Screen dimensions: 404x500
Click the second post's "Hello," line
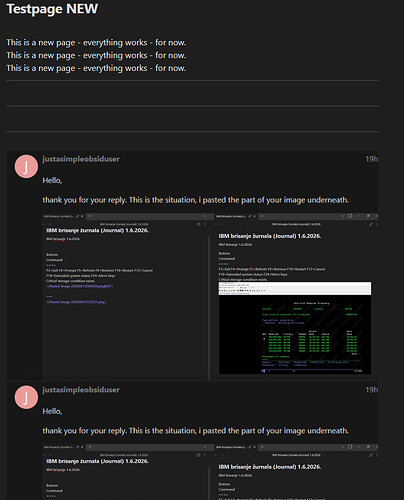click(x=52, y=411)
